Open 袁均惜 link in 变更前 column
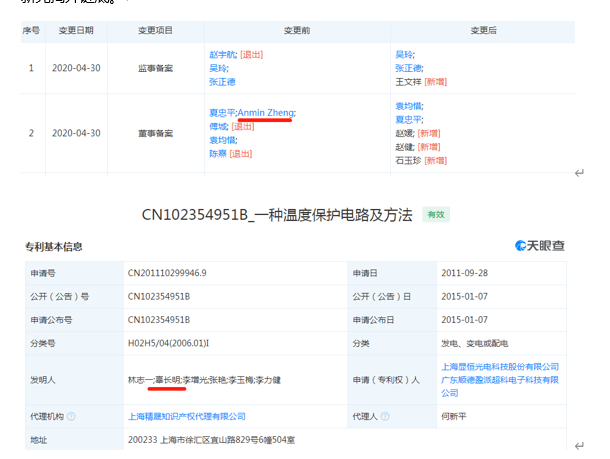Image resolution: width=610 pixels, height=459 pixels. pos(222,140)
